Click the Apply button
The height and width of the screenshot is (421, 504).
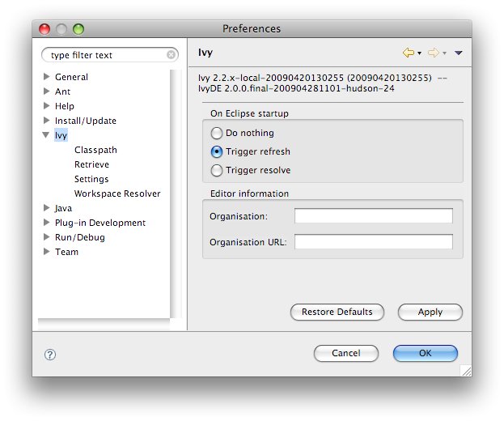click(430, 312)
